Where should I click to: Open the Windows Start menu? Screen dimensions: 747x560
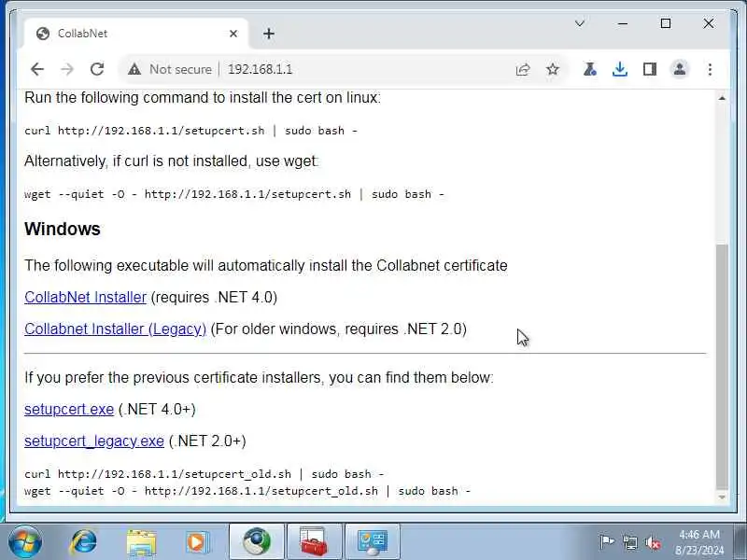pos(25,542)
